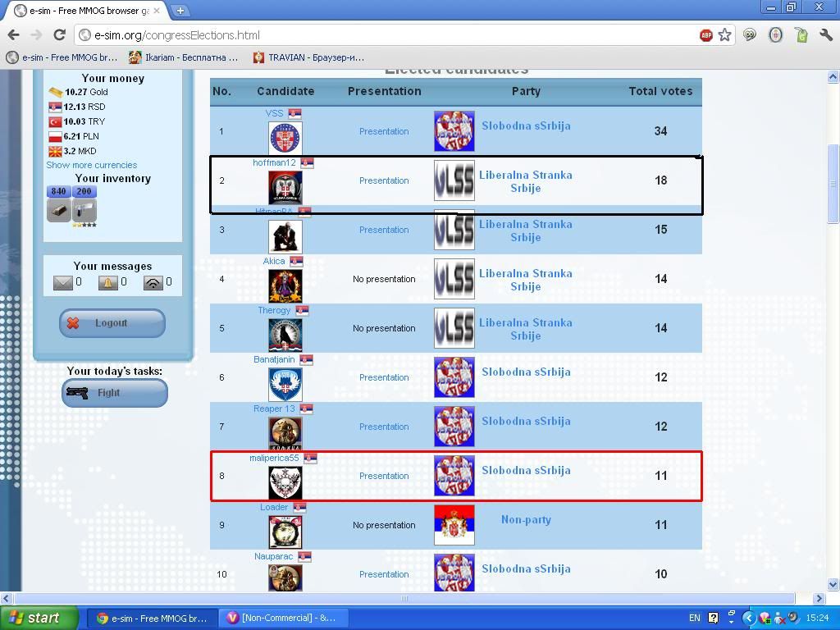Open maliperica55's Presentation link
This screenshot has height=630, width=840.
pyautogui.click(x=384, y=476)
